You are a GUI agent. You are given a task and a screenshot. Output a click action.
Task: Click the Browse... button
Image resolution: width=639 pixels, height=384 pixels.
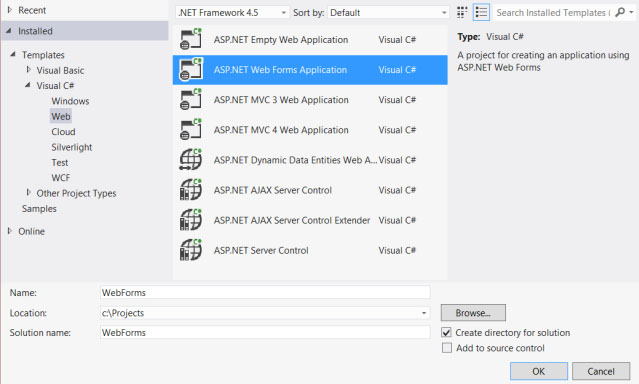[473, 313]
